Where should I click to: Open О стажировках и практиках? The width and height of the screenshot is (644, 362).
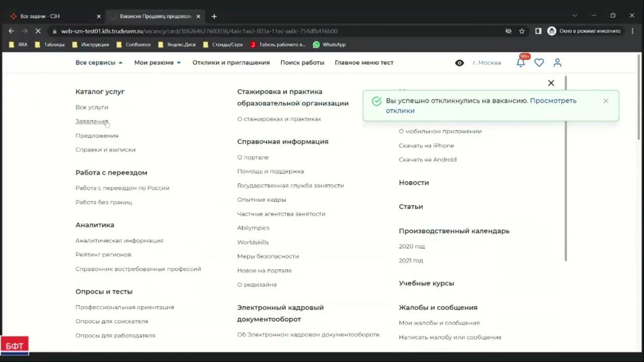[279, 119]
